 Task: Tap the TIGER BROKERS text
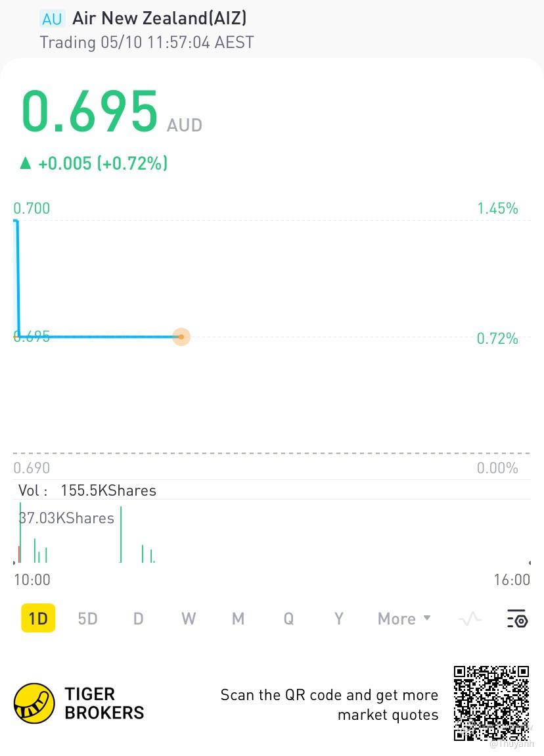(104, 703)
